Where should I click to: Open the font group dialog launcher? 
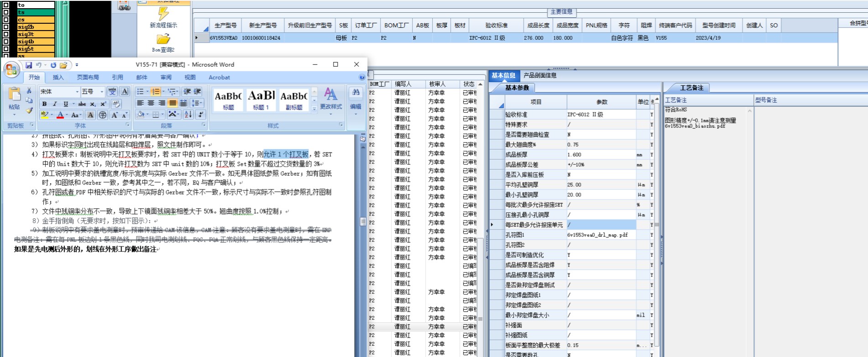(x=127, y=125)
